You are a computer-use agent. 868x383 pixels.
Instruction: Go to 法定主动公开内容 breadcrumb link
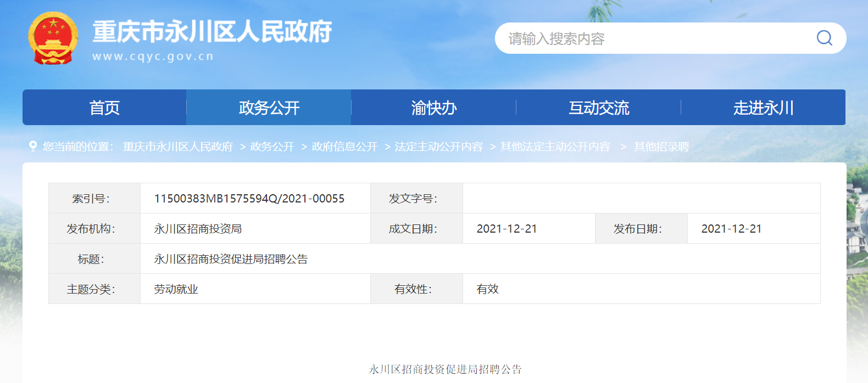coord(438,147)
